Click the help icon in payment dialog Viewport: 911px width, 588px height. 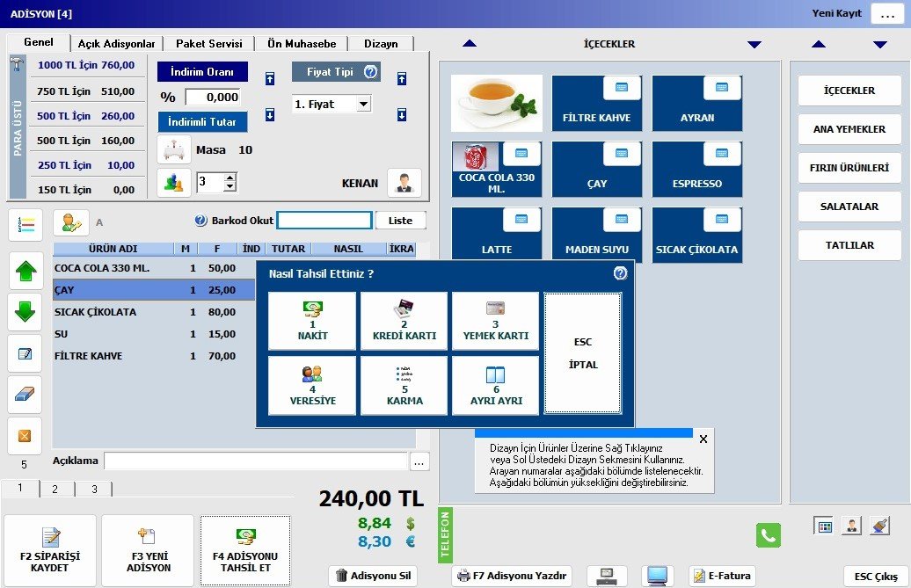tap(620, 273)
